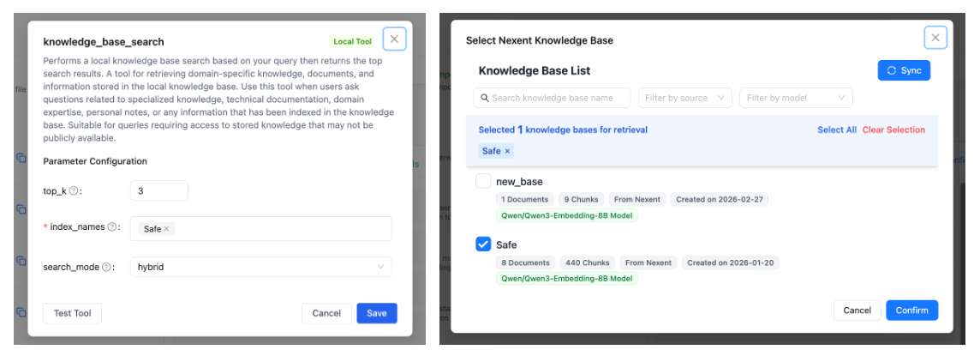Screen dimensions: 980x362
Task: Open the search_mode hybrid dropdown
Action: (x=260, y=267)
